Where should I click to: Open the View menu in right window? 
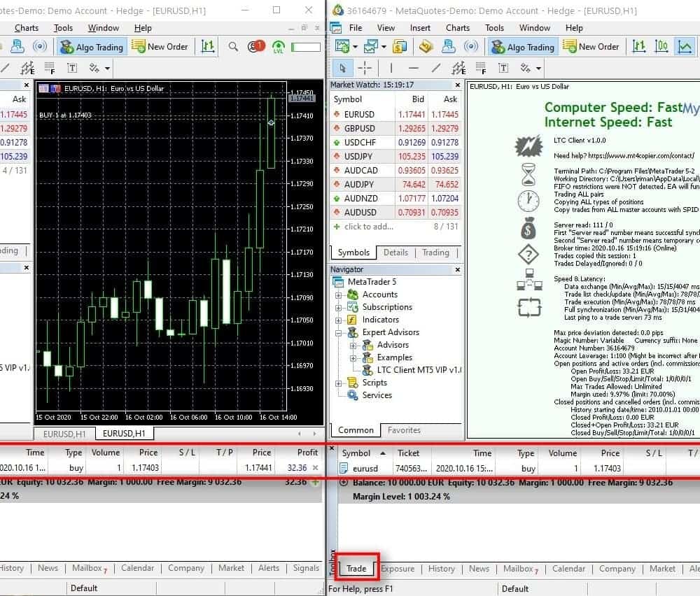click(386, 28)
